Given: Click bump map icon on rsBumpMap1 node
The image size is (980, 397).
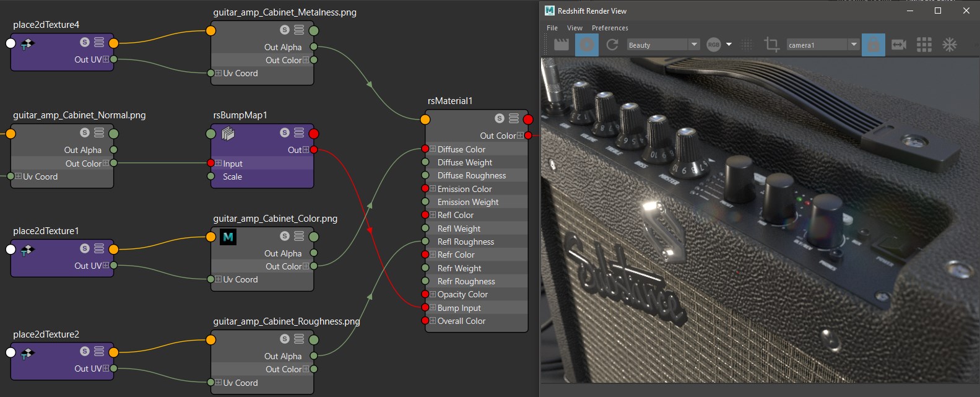Looking at the screenshot, I should (228, 133).
